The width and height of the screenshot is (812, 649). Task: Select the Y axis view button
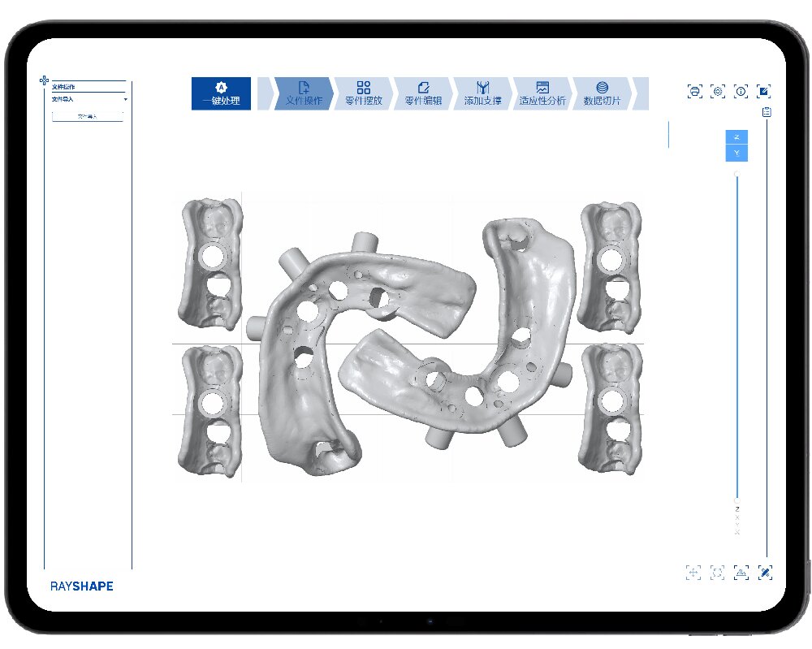click(x=736, y=154)
